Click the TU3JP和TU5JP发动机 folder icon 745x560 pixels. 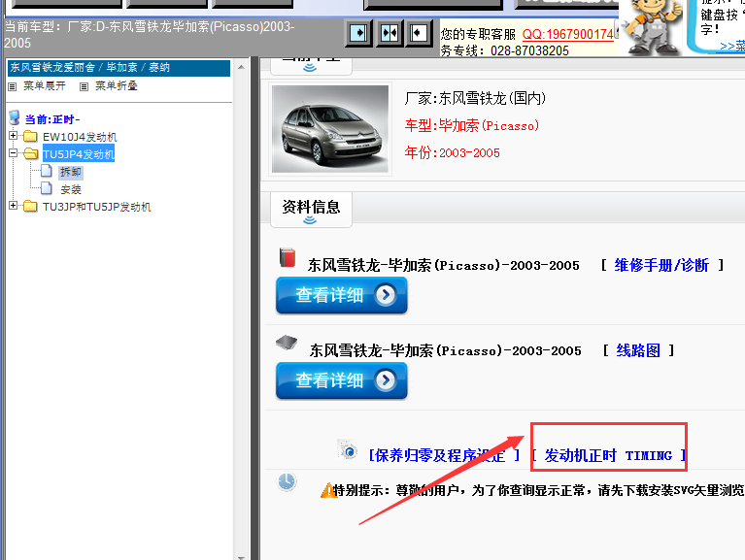[30, 207]
